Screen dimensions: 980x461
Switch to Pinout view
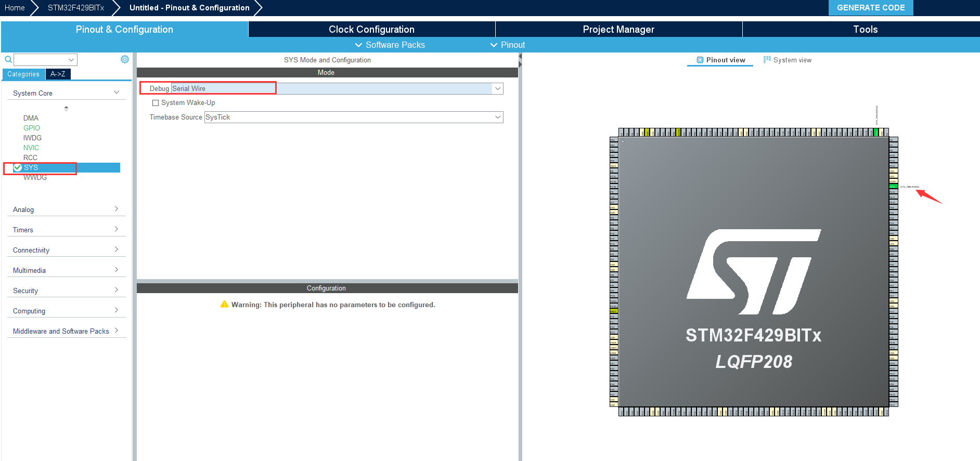720,60
